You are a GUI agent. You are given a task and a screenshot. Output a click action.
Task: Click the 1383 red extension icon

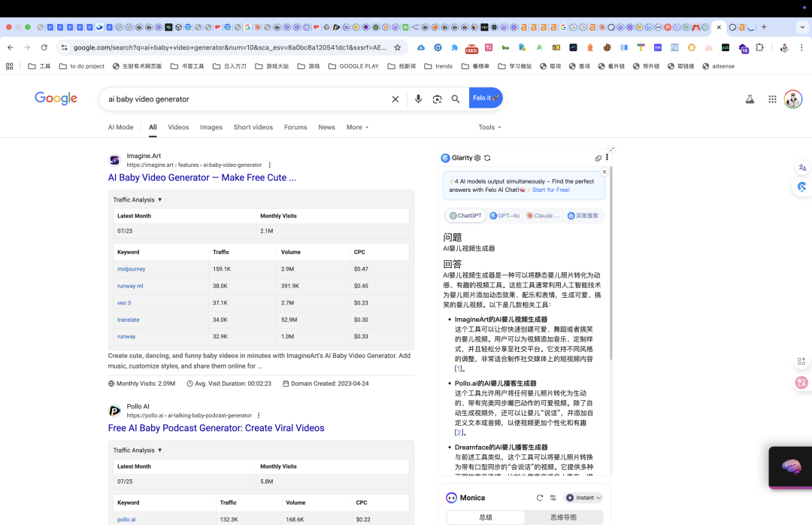tap(471, 48)
